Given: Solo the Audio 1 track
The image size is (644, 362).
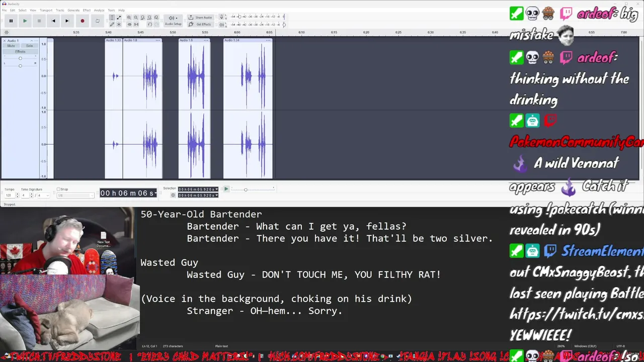Looking at the screenshot, I should 29,46.
